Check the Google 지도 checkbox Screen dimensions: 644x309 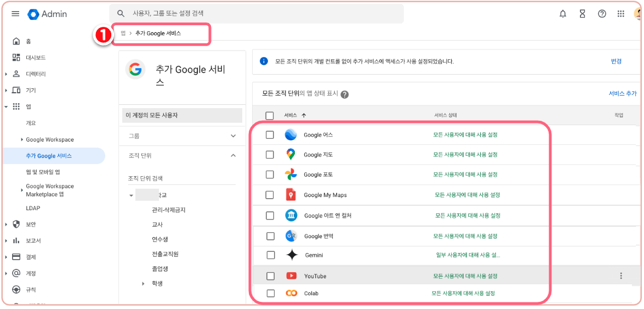pyautogui.click(x=270, y=155)
